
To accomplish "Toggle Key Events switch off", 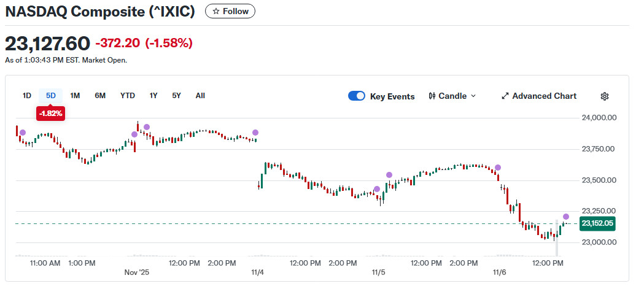I will pyautogui.click(x=357, y=96).
